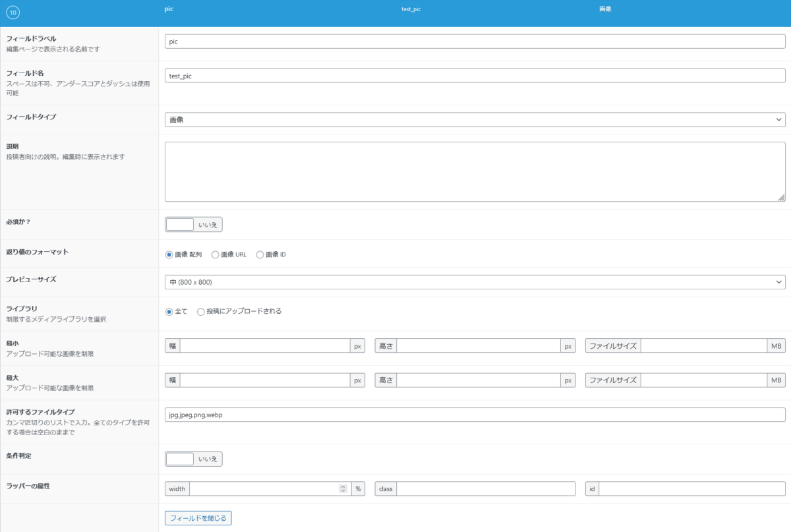Click the "説明" setting label
This screenshot has height=532, width=791.
click(13, 146)
